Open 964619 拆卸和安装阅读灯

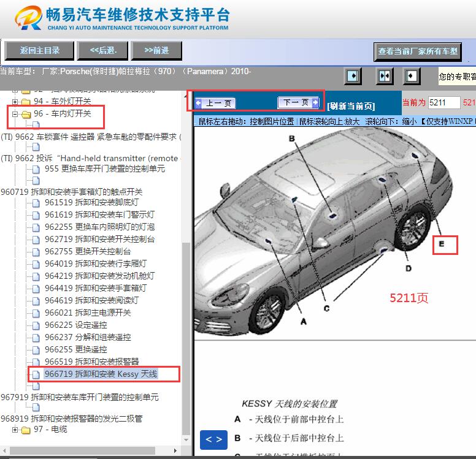91,300
